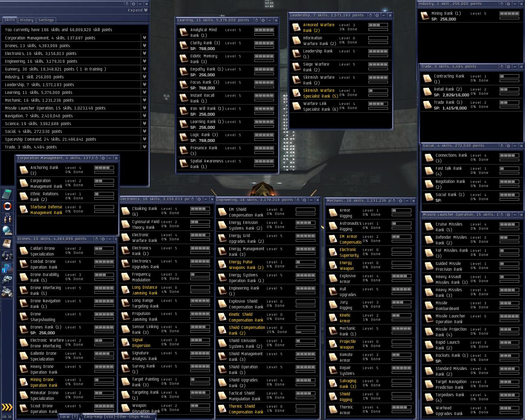This screenshot has width=525, height=420.
Task: Open the calculator icon in the sidebar
Action: pyautogui.click(x=7, y=194)
